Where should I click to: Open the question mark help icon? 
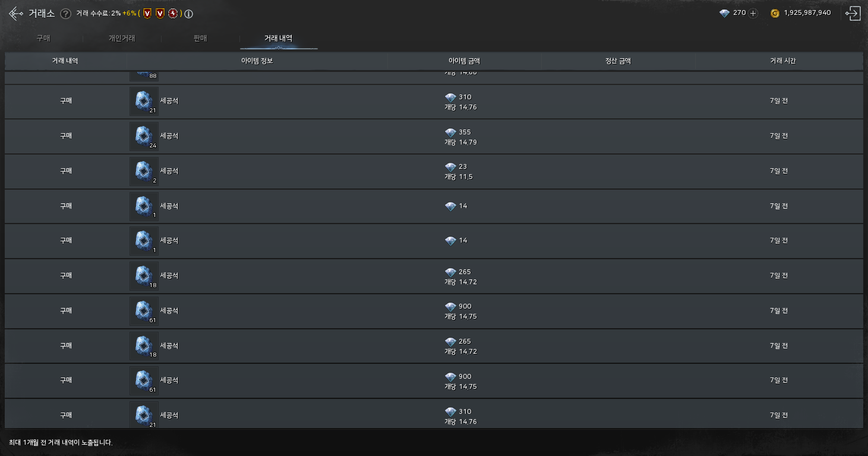pos(65,14)
